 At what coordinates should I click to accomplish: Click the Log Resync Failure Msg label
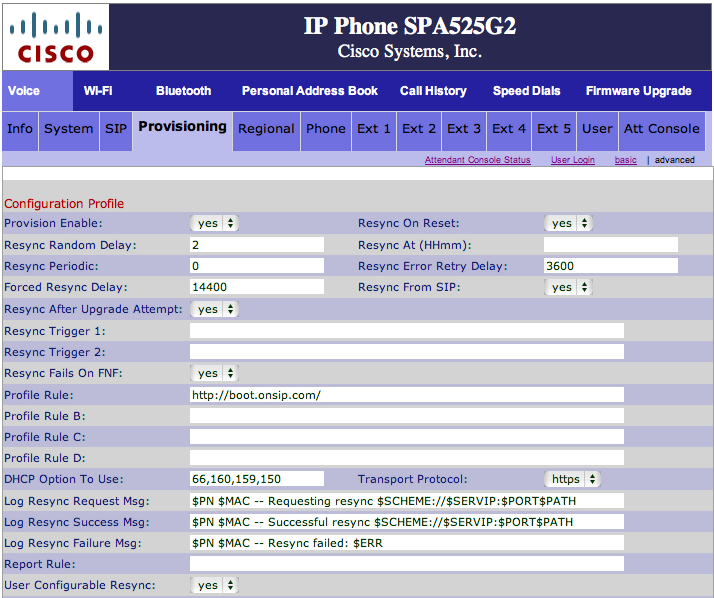[73, 543]
